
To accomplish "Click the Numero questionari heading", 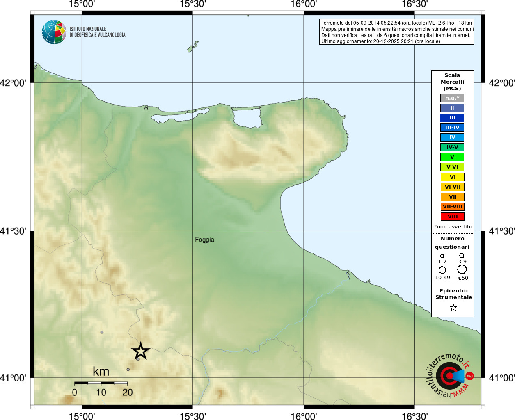I will click(452, 243).
